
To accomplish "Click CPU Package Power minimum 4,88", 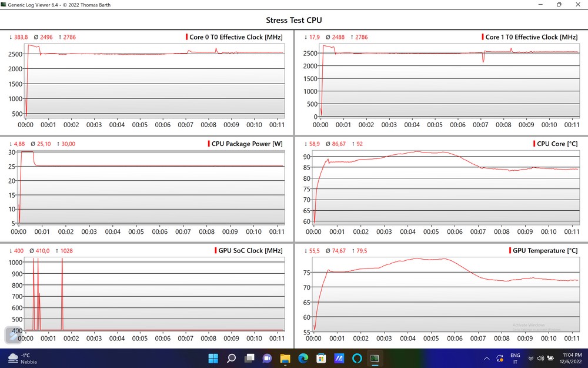I will pos(19,144).
